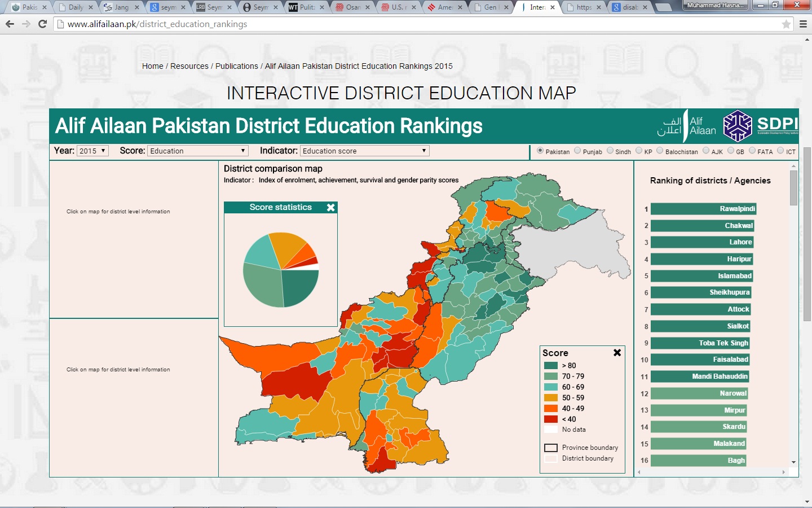Open the Score Education dropdown
This screenshot has width=812, height=508.
click(x=198, y=151)
